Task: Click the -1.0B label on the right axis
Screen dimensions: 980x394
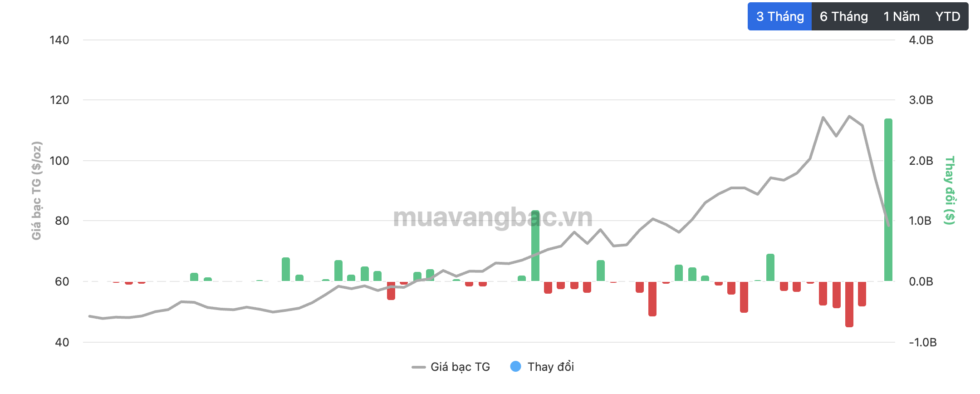Action: coord(922,342)
